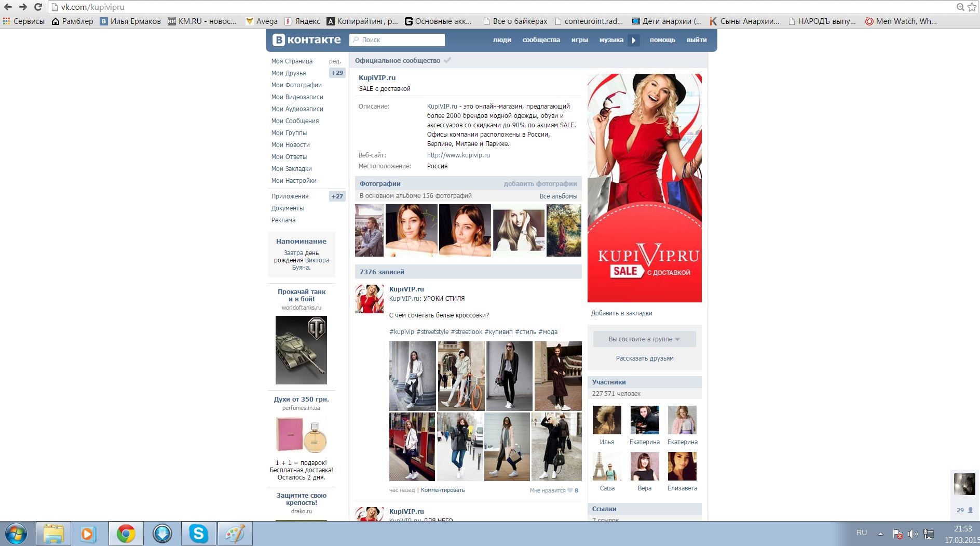Click Рассказать друзьям button
This screenshot has width=980, height=546.
click(x=645, y=358)
